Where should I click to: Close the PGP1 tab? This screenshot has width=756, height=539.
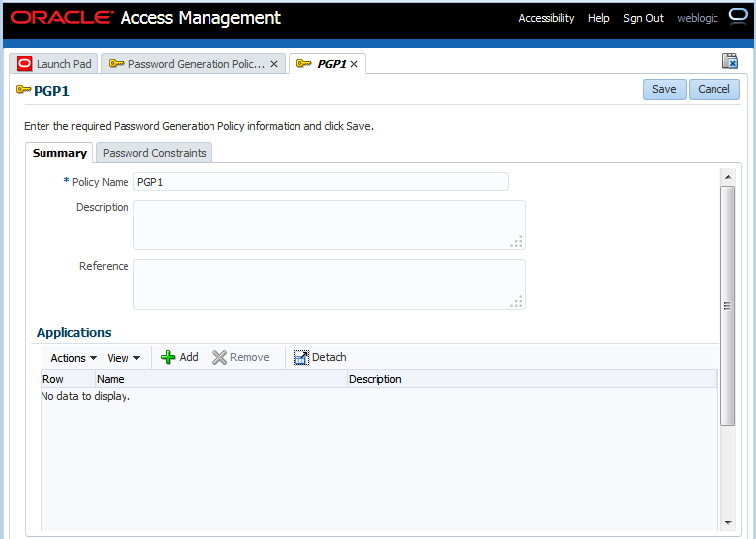click(354, 64)
